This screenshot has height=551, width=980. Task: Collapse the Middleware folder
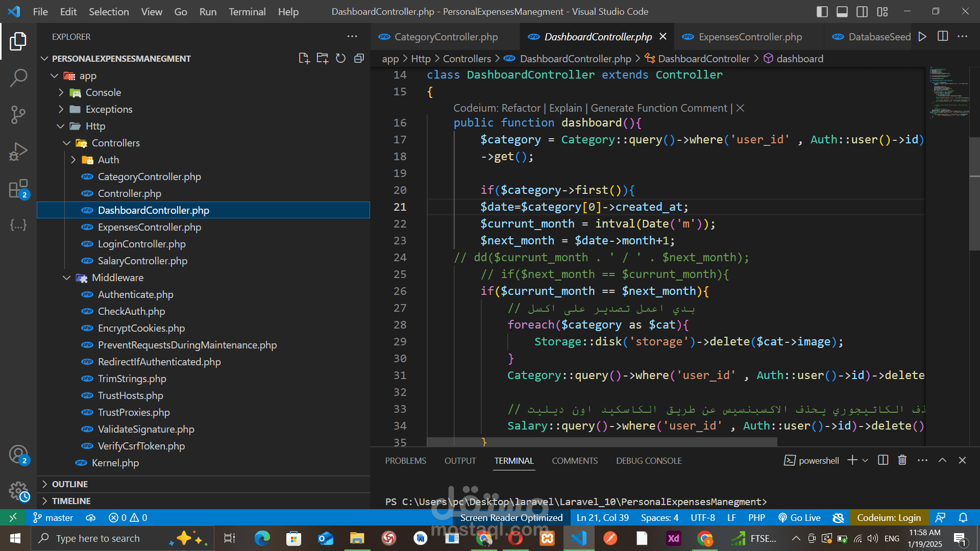pos(117,278)
